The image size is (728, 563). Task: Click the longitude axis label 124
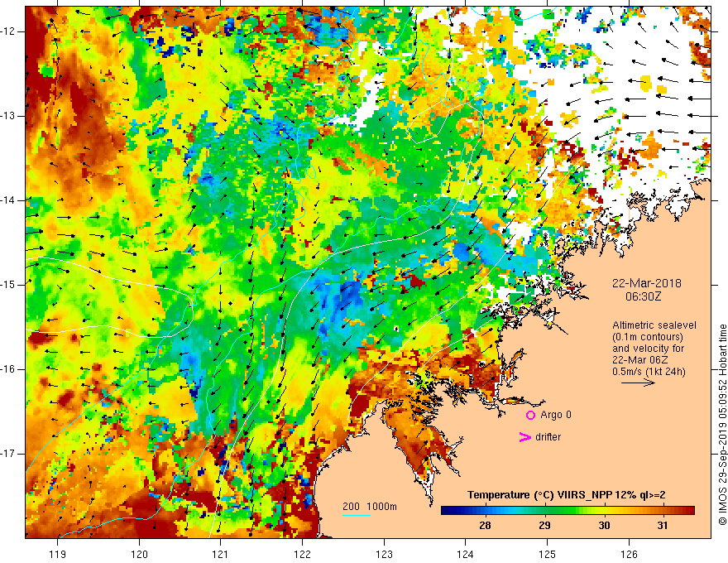465,554
